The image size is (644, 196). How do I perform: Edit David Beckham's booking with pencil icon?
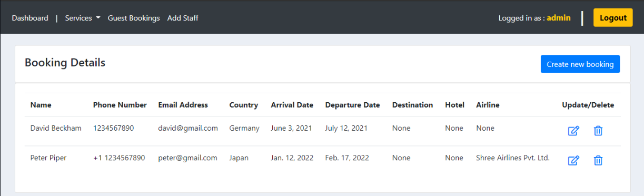573,131
